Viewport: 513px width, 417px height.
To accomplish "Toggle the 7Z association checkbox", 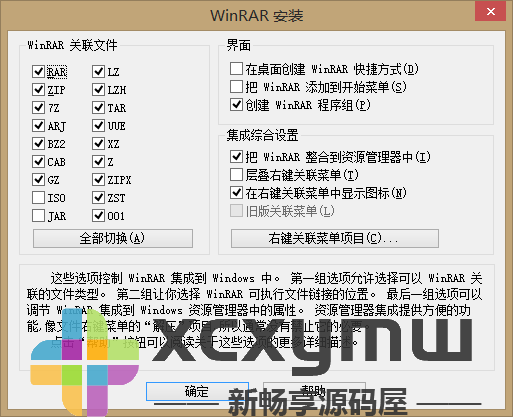I will [38, 107].
